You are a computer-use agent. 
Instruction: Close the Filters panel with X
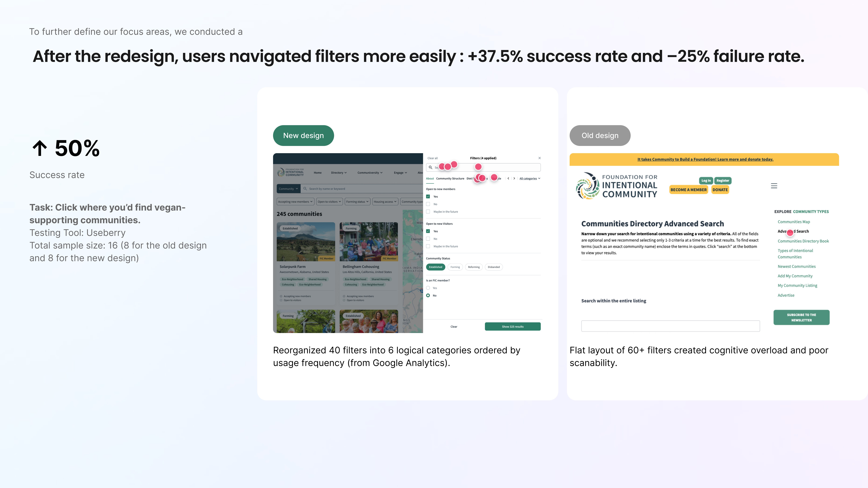click(x=539, y=158)
